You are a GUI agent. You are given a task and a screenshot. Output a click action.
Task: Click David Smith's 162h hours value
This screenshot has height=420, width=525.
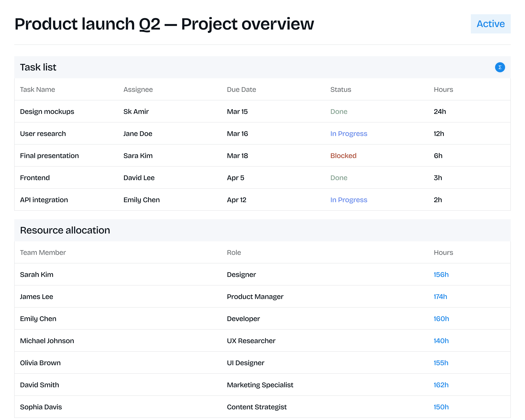441,385
